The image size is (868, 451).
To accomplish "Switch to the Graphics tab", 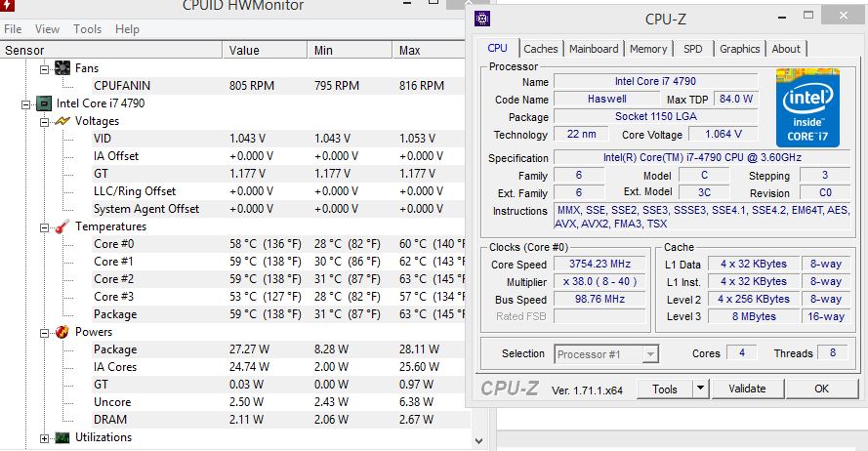I will 739,49.
